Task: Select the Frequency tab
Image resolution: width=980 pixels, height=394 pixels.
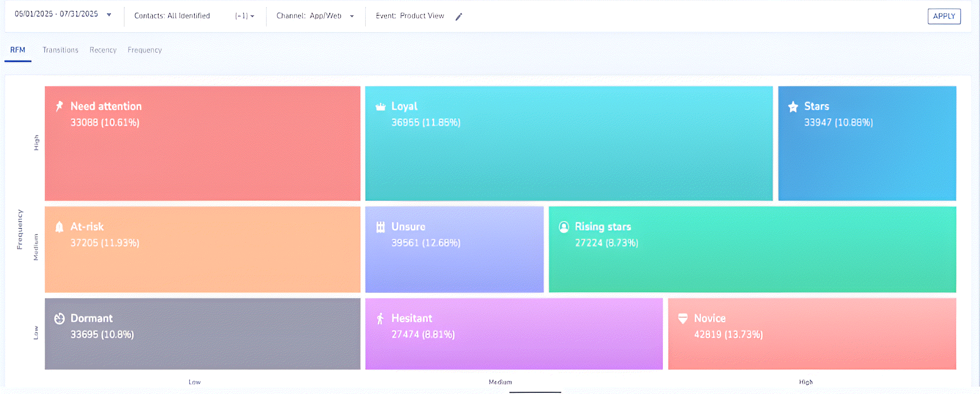Action: (145, 50)
